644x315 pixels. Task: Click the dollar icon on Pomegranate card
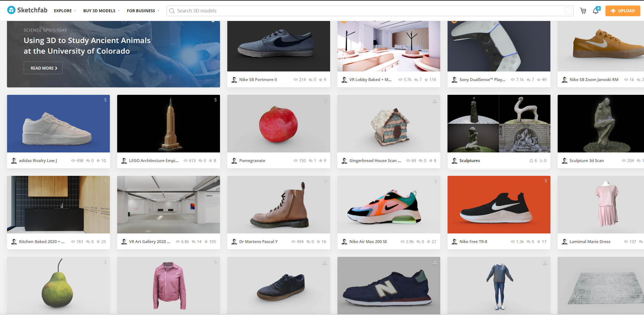coord(326,100)
